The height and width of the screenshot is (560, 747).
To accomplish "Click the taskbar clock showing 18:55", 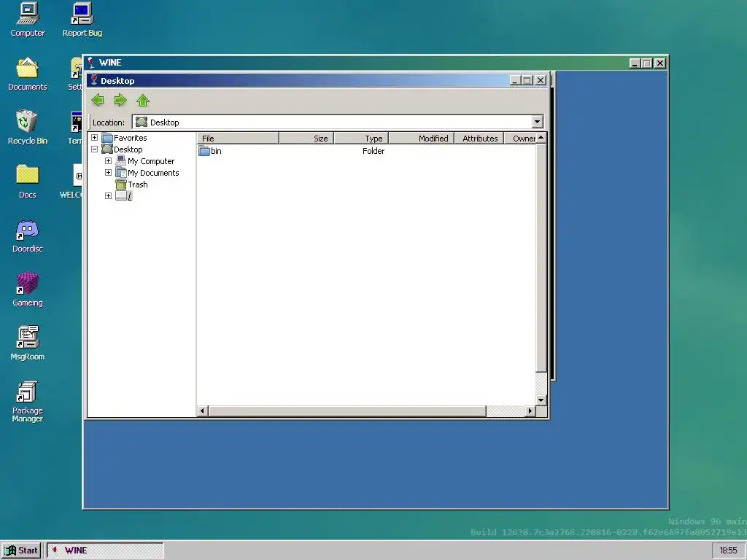I will [728, 551].
